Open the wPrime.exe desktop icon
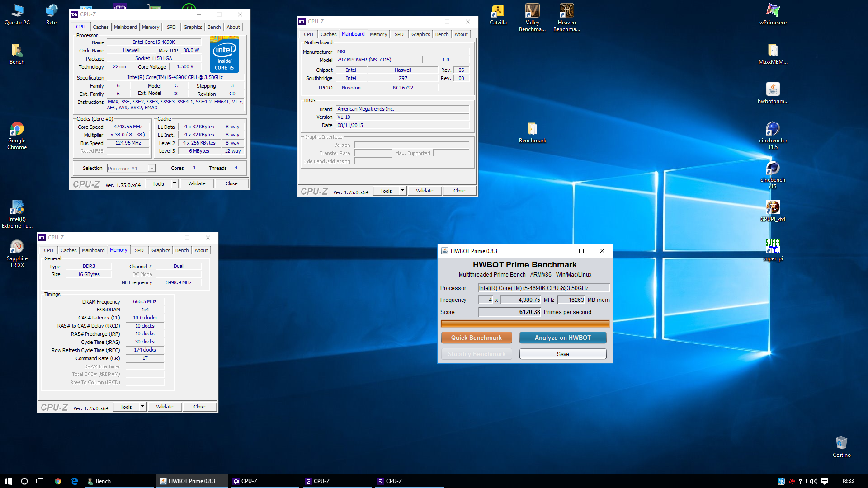 (x=773, y=14)
